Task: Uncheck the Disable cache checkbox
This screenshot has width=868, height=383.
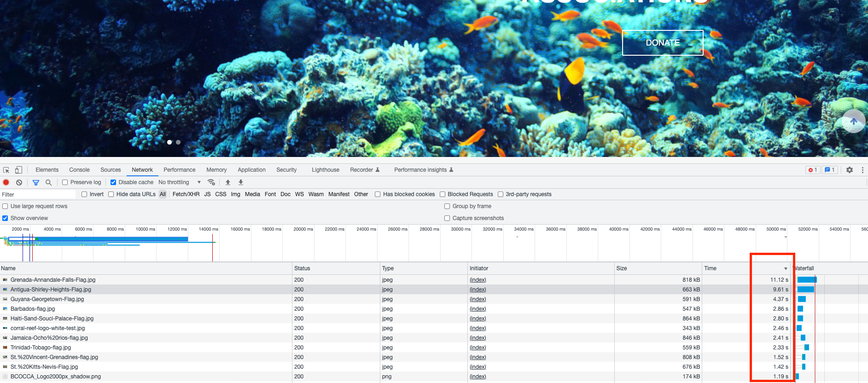Action: (113, 182)
